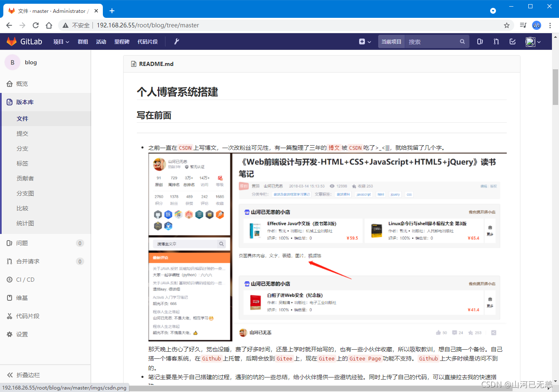Screen dimensions: 559x392
Task: Open the 群组 menu item
Action: 83,41
